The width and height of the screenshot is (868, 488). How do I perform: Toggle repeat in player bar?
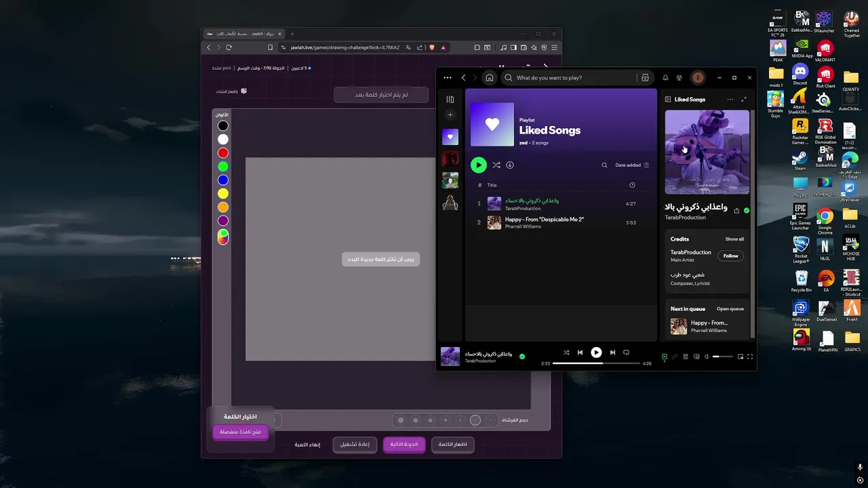point(626,352)
